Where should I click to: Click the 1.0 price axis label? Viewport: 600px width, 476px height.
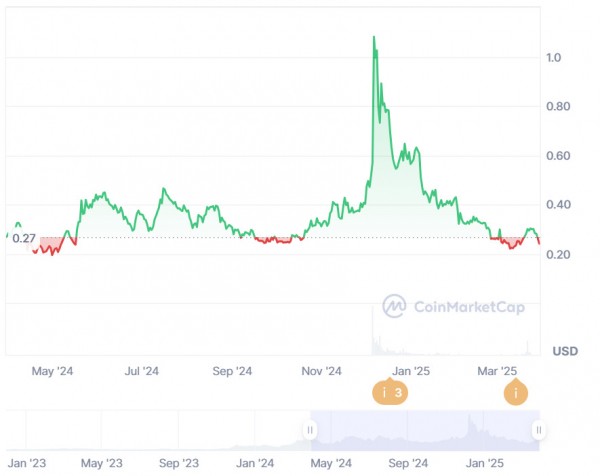point(554,58)
